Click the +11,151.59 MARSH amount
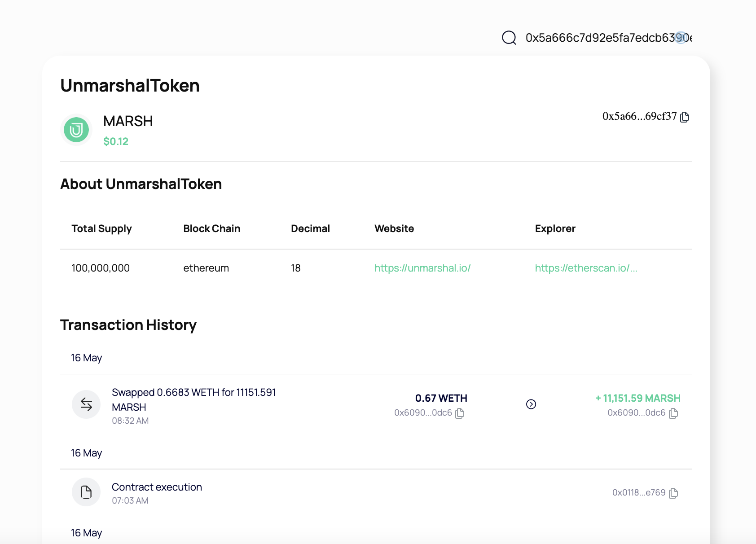 pyautogui.click(x=638, y=398)
